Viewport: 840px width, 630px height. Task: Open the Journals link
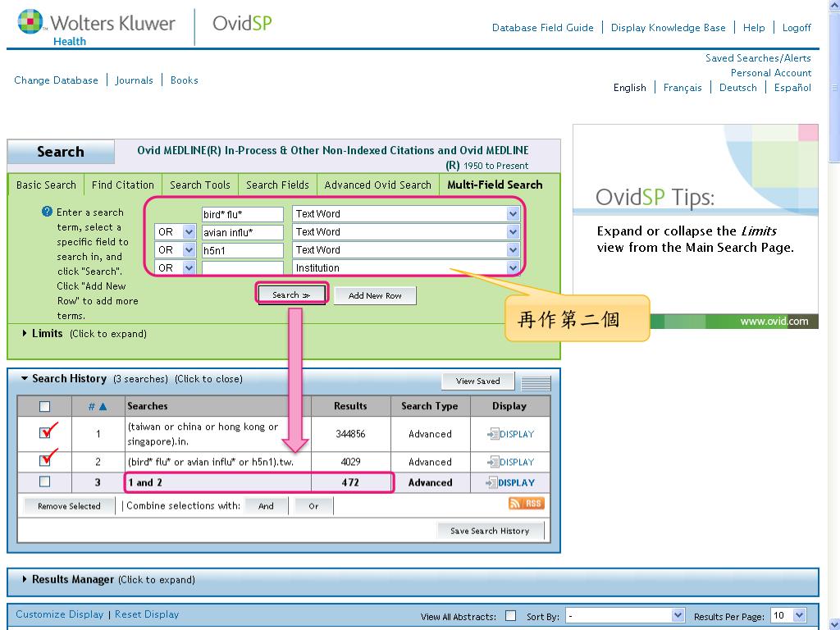pyautogui.click(x=134, y=80)
